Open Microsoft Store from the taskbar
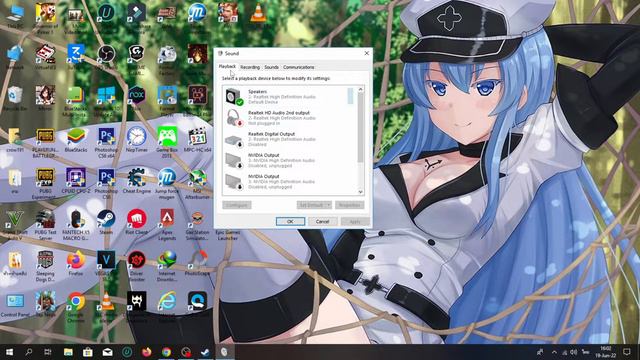The width and height of the screenshot is (640, 360). click(x=87, y=352)
